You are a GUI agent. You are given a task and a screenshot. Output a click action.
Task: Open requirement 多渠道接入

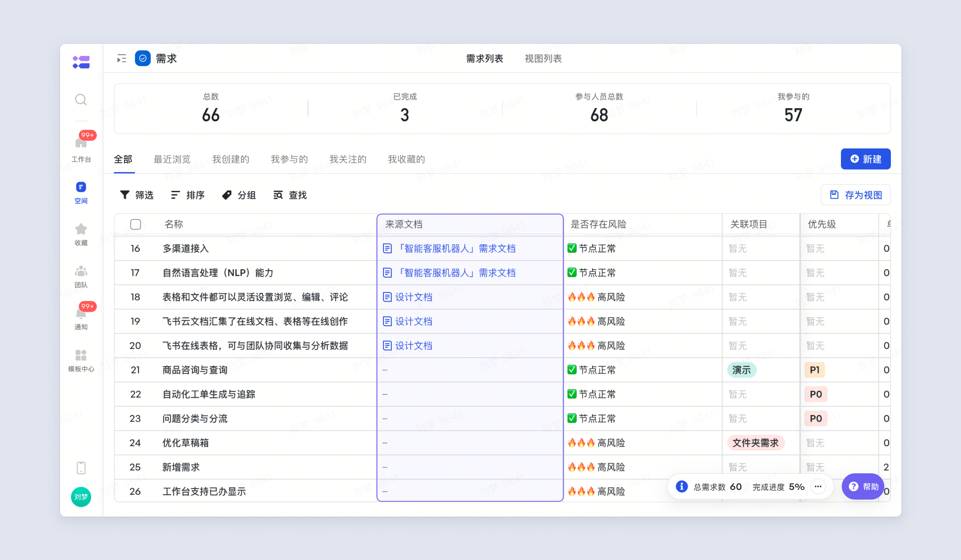point(186,248)
